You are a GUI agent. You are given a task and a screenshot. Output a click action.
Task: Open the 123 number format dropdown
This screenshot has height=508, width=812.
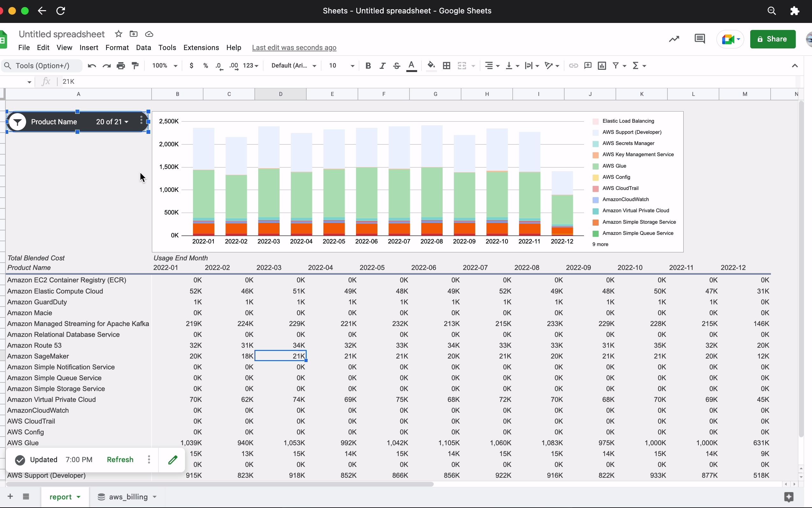point(250,66)
